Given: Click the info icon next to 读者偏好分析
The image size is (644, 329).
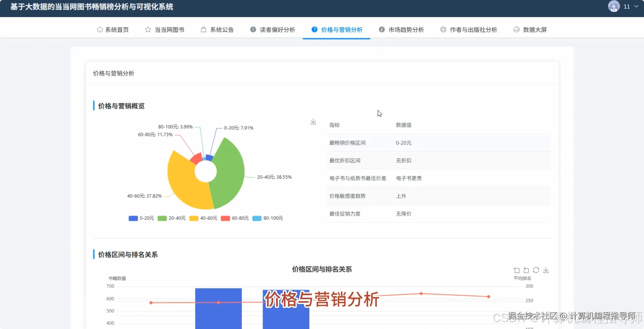Looking at the screenshot, I should [252, 29].
